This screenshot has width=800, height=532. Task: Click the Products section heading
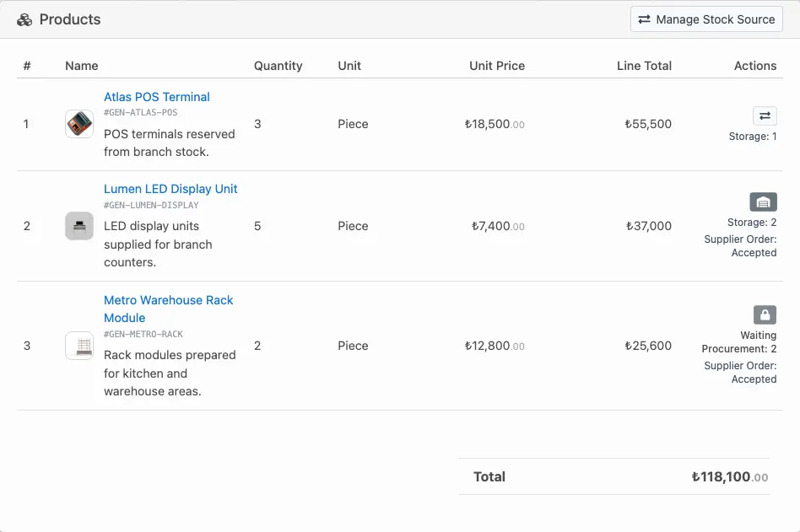(x=70, y=19)
